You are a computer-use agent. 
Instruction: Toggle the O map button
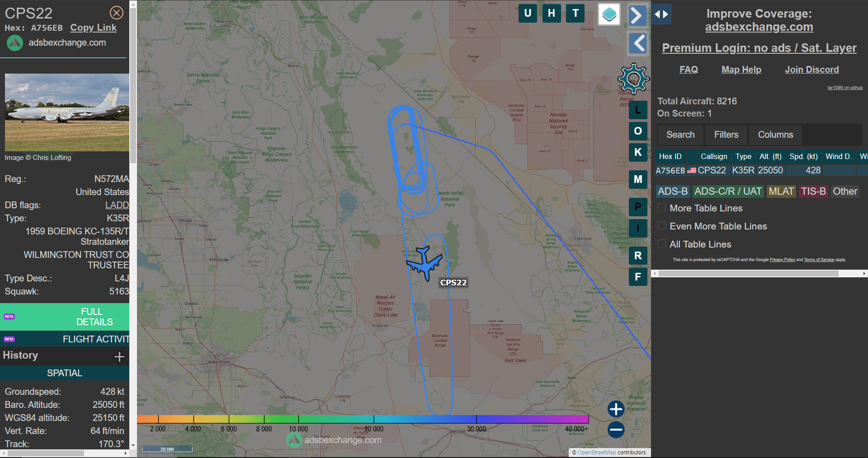[x=638, y=131]
